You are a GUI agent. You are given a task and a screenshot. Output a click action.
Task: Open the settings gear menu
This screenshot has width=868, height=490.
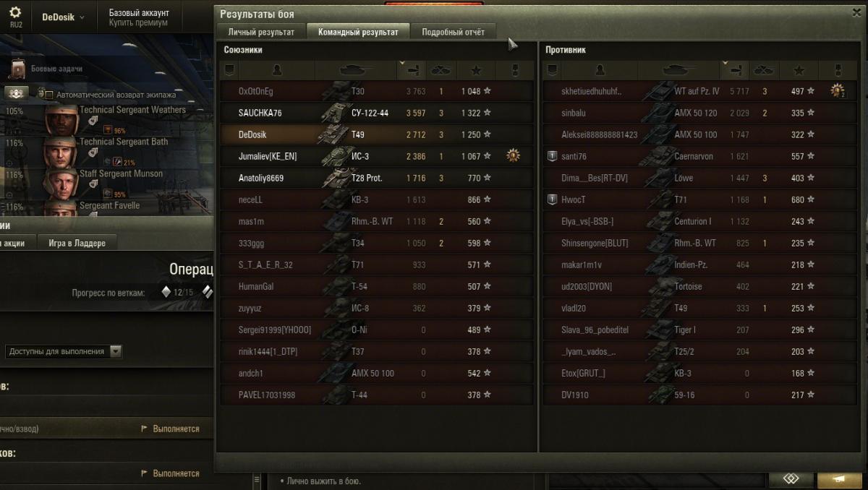pyautogui.click(x=15, y=12)
